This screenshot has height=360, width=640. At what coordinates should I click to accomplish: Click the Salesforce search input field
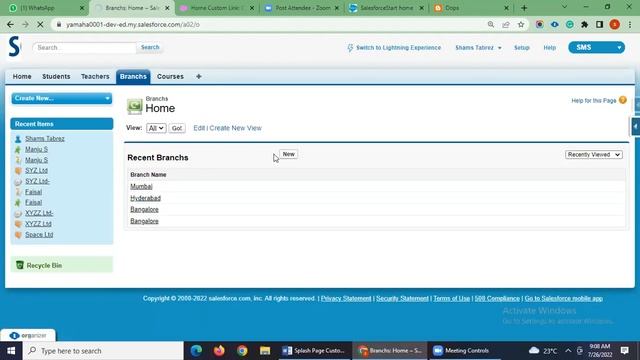coord(84,47)
